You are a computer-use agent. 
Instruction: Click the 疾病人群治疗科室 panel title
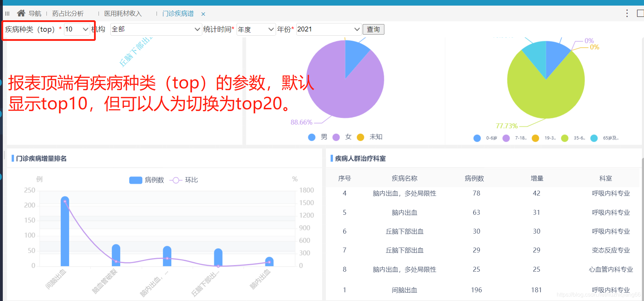360,159
